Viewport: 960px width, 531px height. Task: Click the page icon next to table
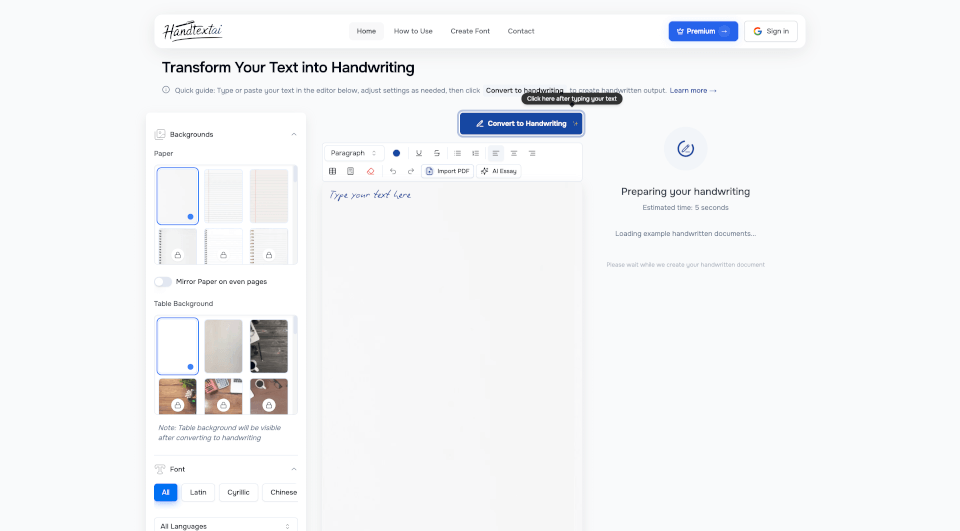[x=350, y=171]
